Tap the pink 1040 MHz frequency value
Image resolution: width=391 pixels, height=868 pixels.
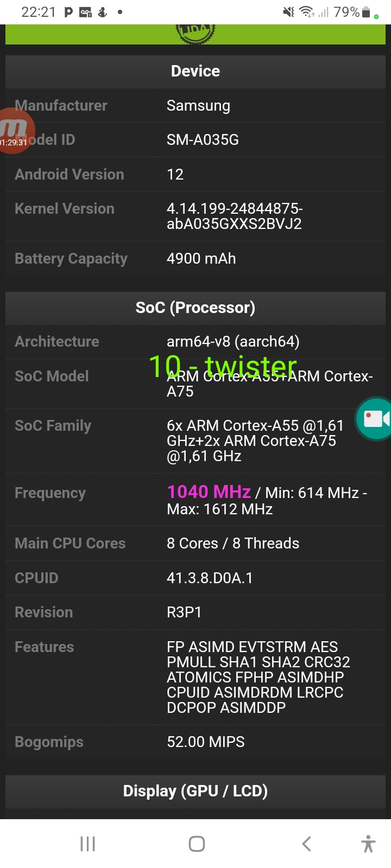tap(209, 492)
